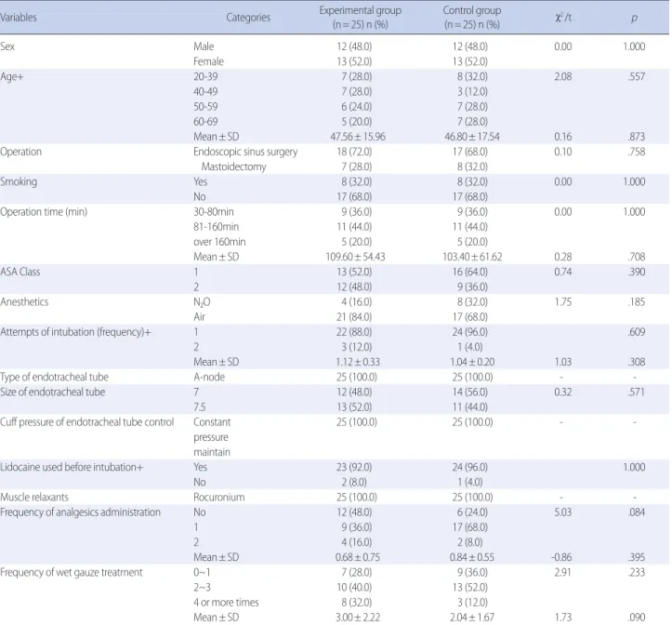Select the 'Operation' variable label
Viewport: 672px width, 625px height.
pos(21,152)
